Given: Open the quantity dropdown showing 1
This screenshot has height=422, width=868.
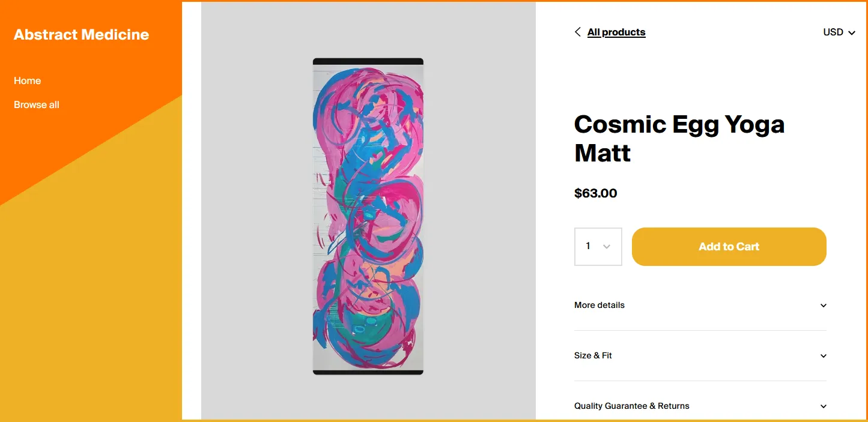Looking at the screenshot, I should [x=598, y=246].
